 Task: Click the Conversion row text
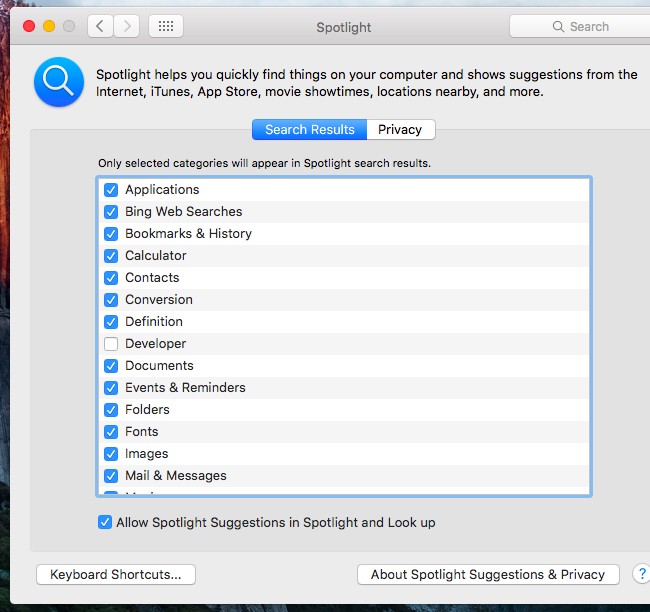tap(159, 299)
